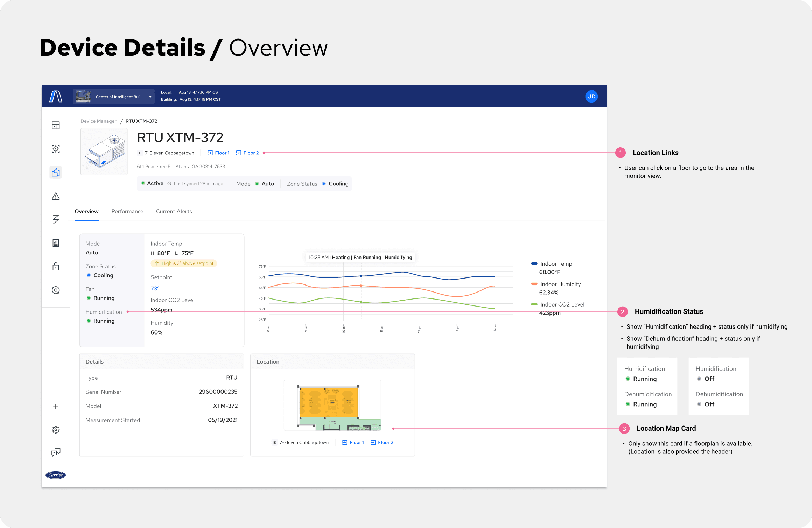Click the Indoor Humidity orange legend swatch

tap(534, 284)
